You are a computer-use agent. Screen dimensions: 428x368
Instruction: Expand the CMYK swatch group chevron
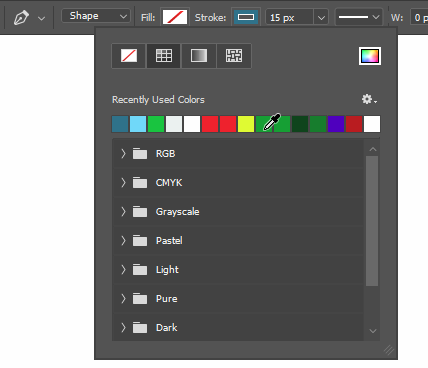click(123, 182)
